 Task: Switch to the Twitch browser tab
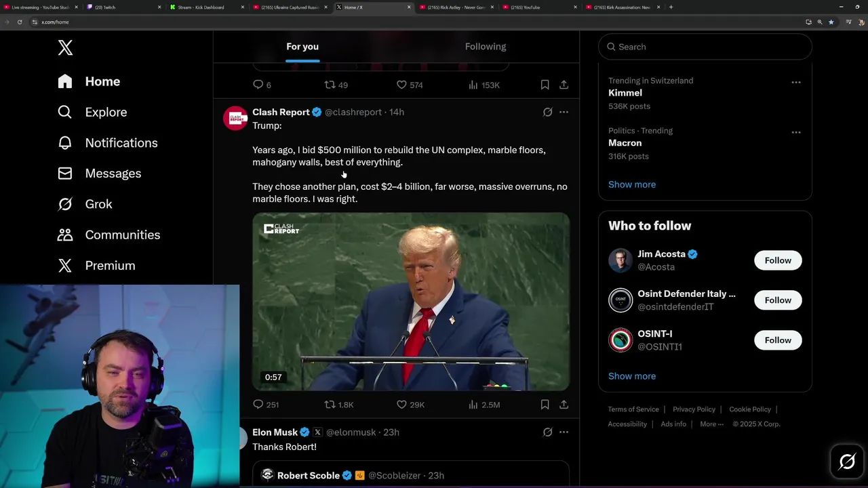[124, 7]
